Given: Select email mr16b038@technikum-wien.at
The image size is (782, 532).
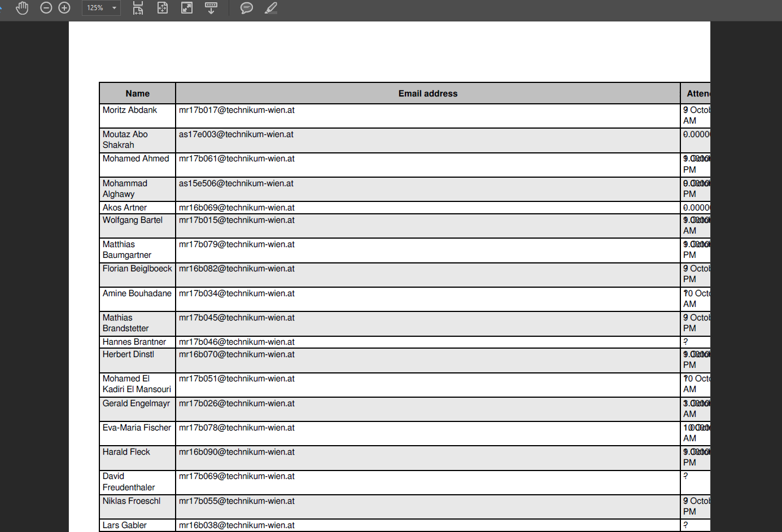Looking at the screenshot, I should 237,525.
